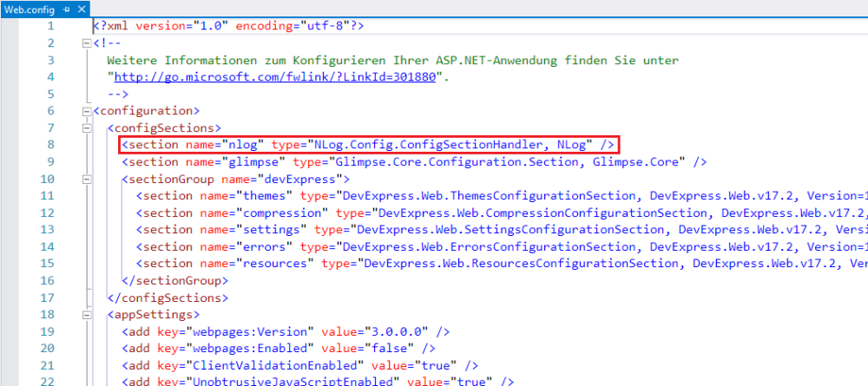Click line number 18 in the margin
868x386 pixels.
pos(48,315)
